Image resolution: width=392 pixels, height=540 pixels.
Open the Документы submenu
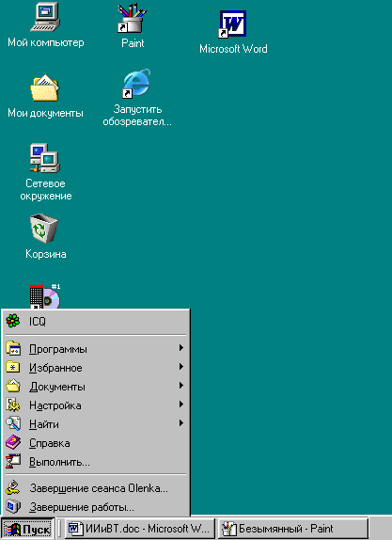coord(96,387)
